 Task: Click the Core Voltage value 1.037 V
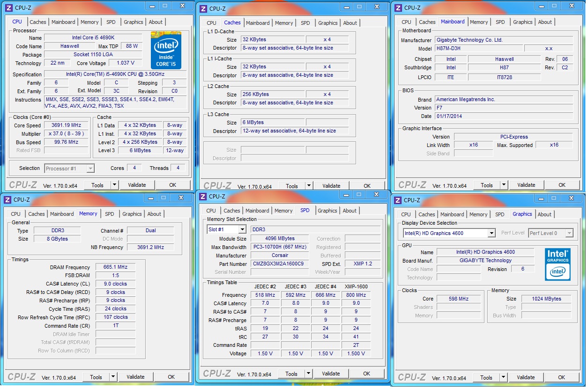point(126,63)
